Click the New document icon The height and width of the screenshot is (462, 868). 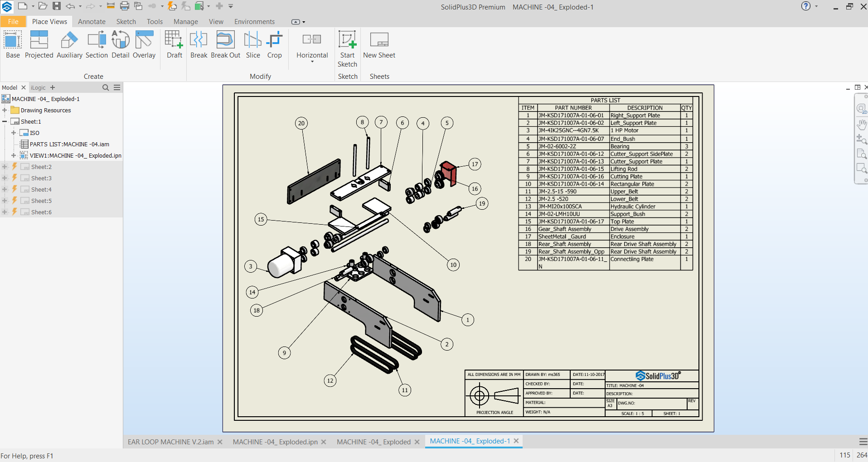[23, 6]
